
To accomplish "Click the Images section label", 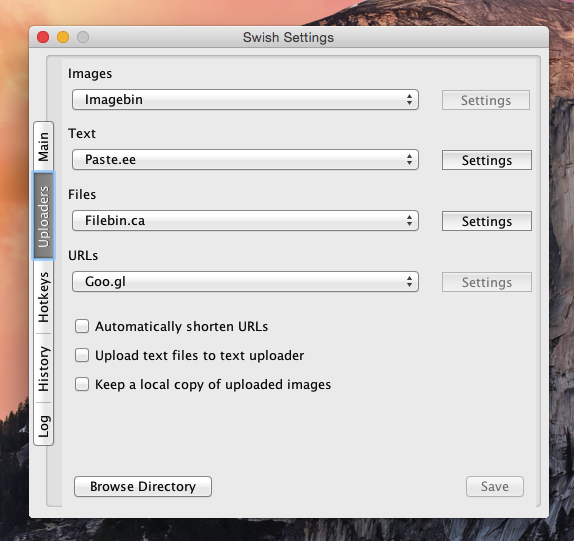I will [90, 74].
